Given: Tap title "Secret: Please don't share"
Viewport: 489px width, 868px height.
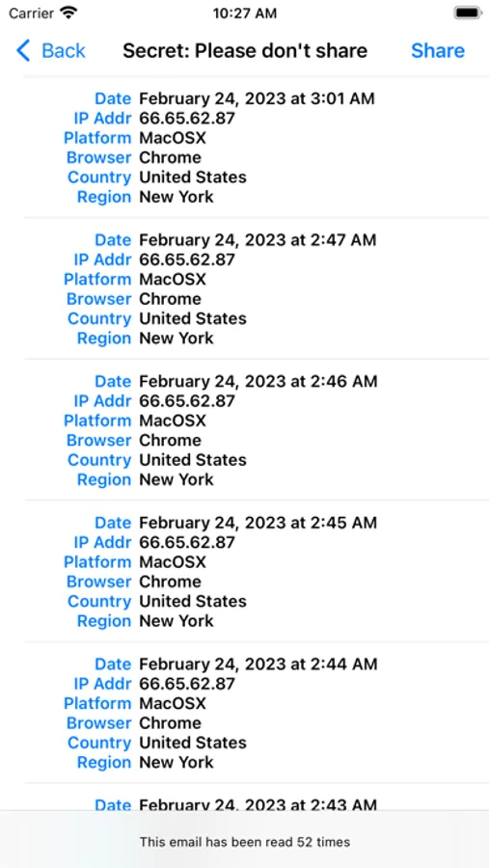Looking at the screenshot, I should pyautogui.click(x=245, y=50).
